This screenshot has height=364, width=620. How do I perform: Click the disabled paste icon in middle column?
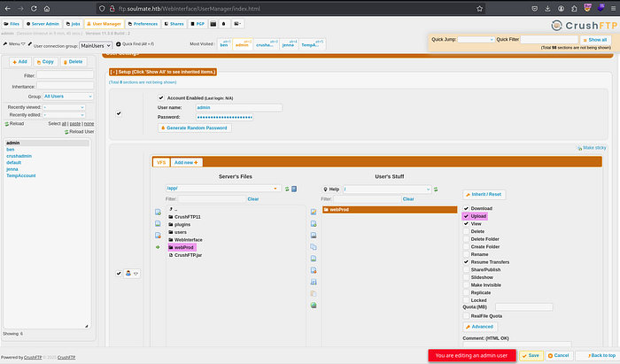point(314,294)
